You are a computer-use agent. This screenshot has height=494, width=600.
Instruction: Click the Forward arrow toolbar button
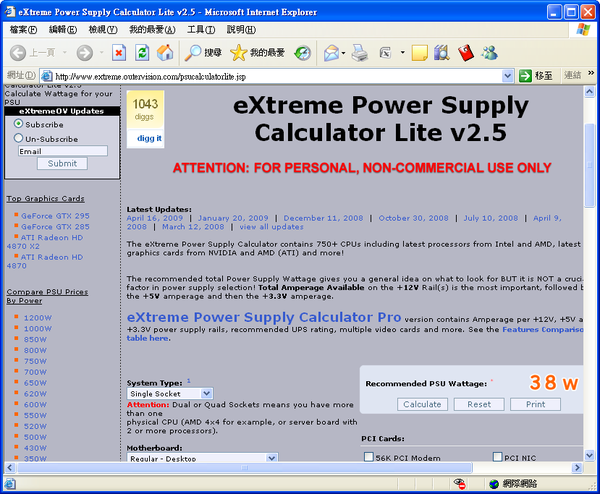85,53
